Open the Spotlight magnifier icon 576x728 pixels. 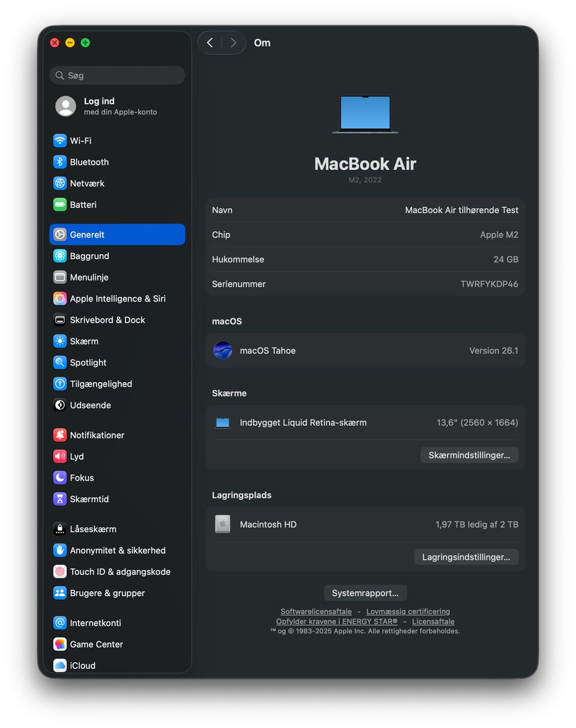[x=59, y=362]
